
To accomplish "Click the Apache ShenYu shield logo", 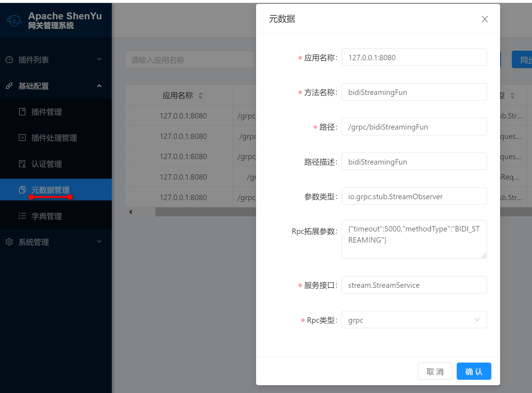I will [x=14, y=20].
